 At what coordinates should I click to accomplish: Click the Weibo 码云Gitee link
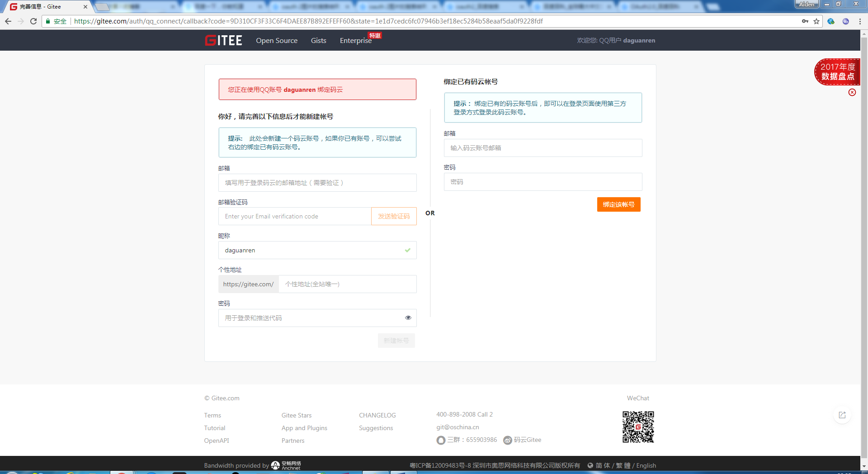click(523, 440)
